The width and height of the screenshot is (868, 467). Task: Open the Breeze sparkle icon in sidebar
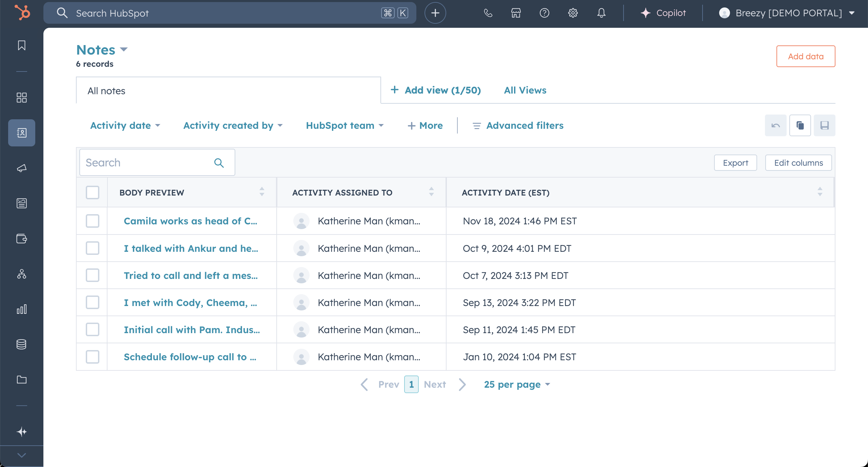(x=22, y=432)
